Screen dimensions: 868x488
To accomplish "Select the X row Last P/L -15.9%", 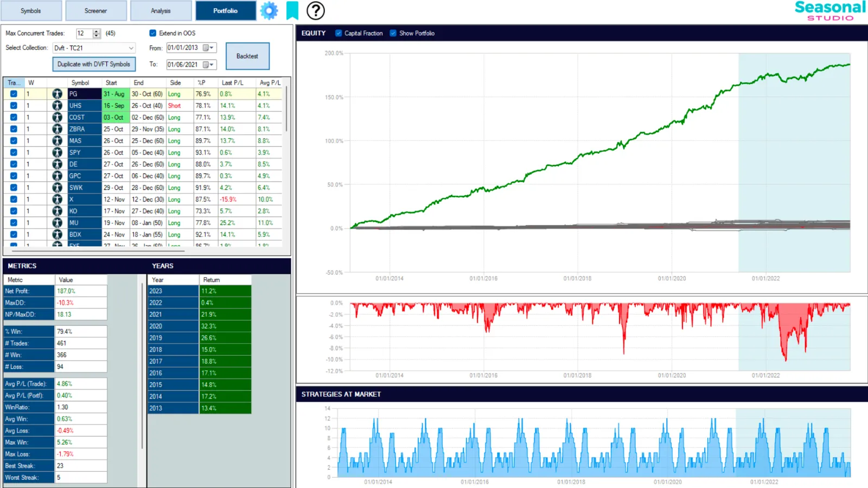I will coord(237,200).
